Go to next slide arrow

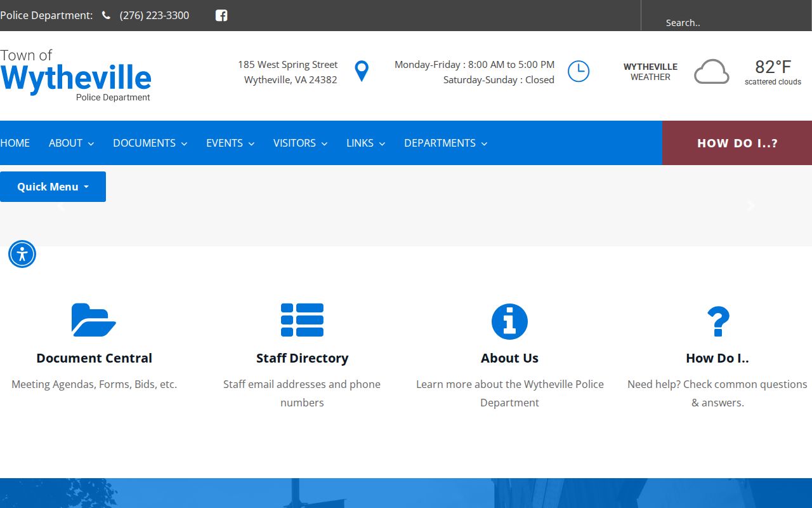click(751, 206)
